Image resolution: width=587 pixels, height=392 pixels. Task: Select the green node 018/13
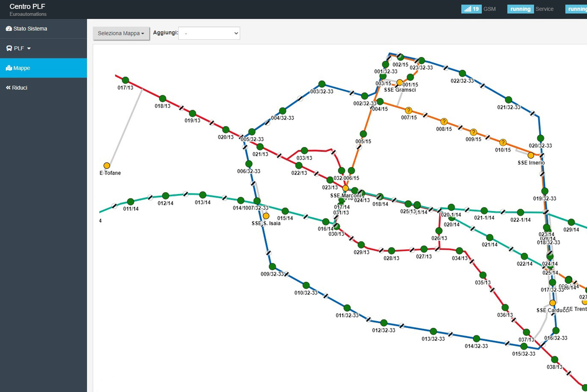pos(163,99)
